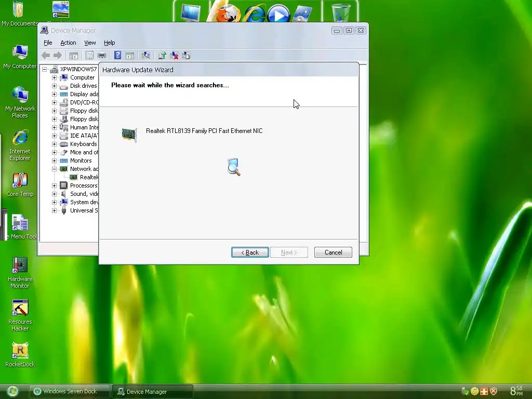
Task: Click the Forward arrow in Device Manager toolbar
Action: pyautogui.click(x=58, y=55)
